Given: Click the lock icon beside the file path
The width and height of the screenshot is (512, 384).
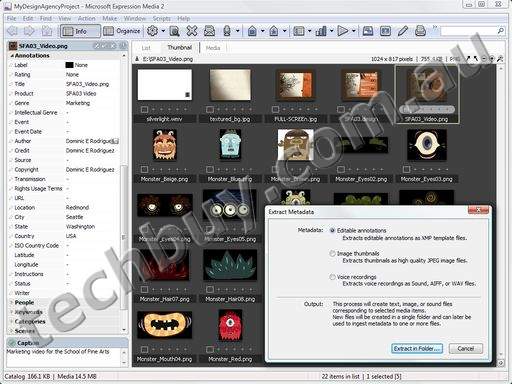Looking at the screenshot, I should (137, 59).
